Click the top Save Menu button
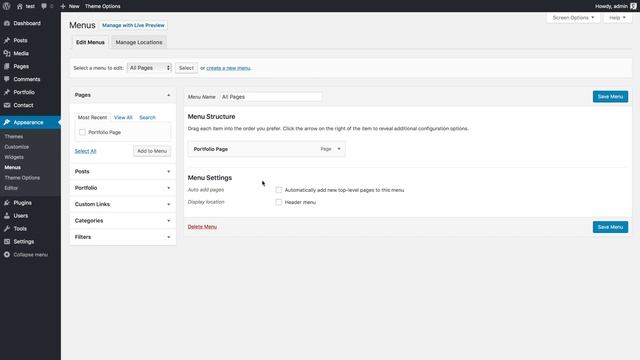 (x=610, y=97)
